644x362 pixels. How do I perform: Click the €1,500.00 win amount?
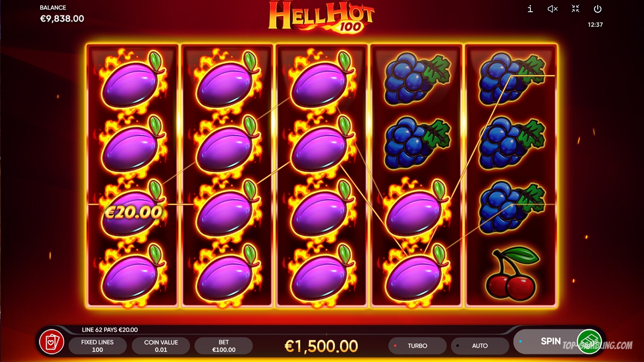click(321, 345)
